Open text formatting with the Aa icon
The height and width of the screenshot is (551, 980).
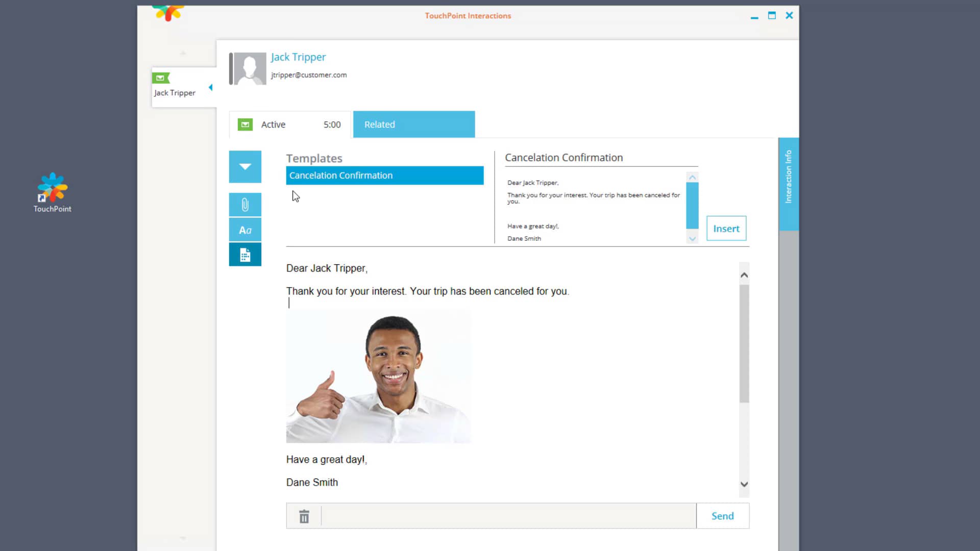[245, 230]
